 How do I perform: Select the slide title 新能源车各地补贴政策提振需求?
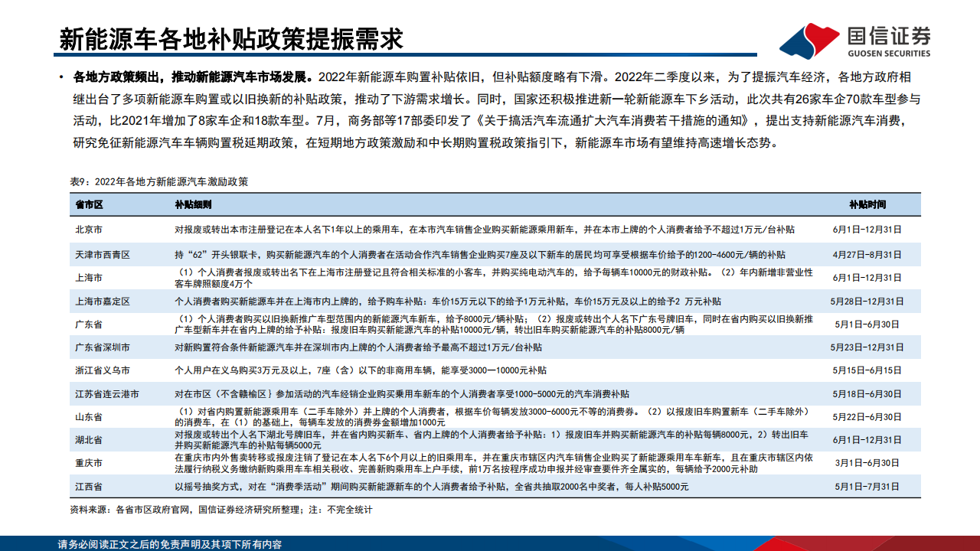pos(231,39)
